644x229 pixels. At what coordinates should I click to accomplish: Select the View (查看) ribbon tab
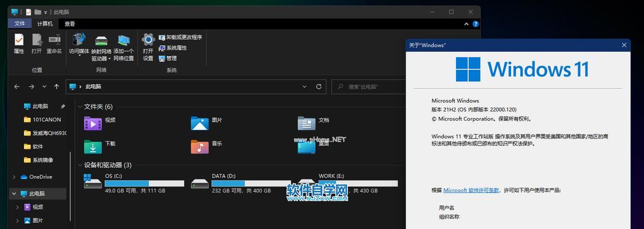[x=70, y=24]
